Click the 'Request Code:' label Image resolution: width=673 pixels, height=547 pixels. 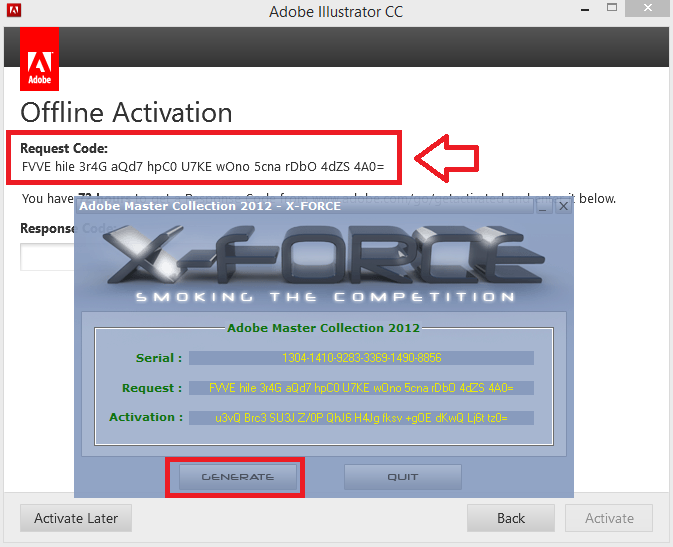64,148
